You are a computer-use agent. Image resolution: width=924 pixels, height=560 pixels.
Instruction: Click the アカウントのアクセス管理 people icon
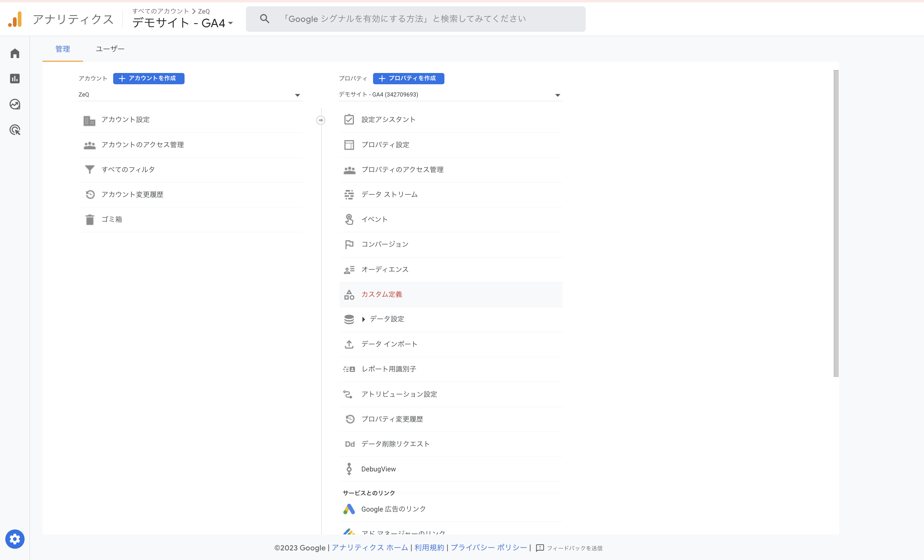pyautogui.click(x=90, y=145)
